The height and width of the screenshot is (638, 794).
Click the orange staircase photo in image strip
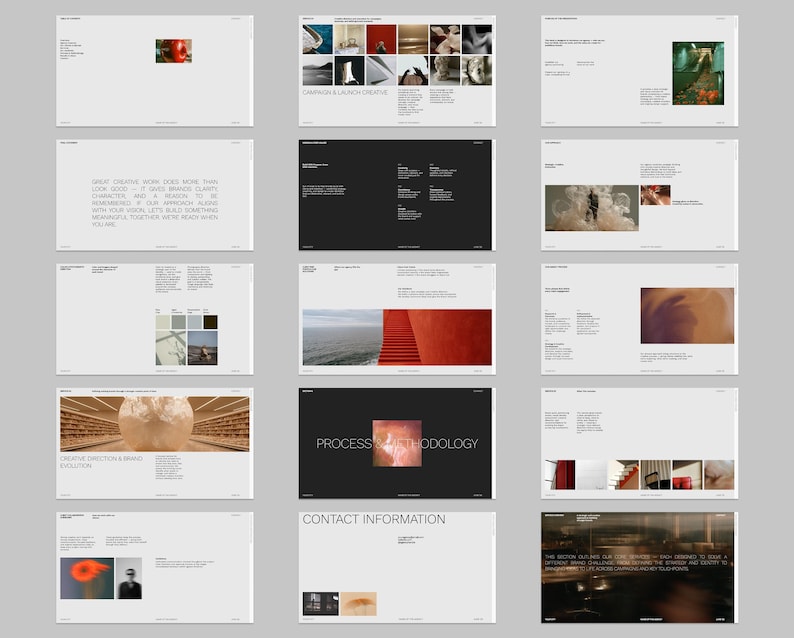point(623,474)
